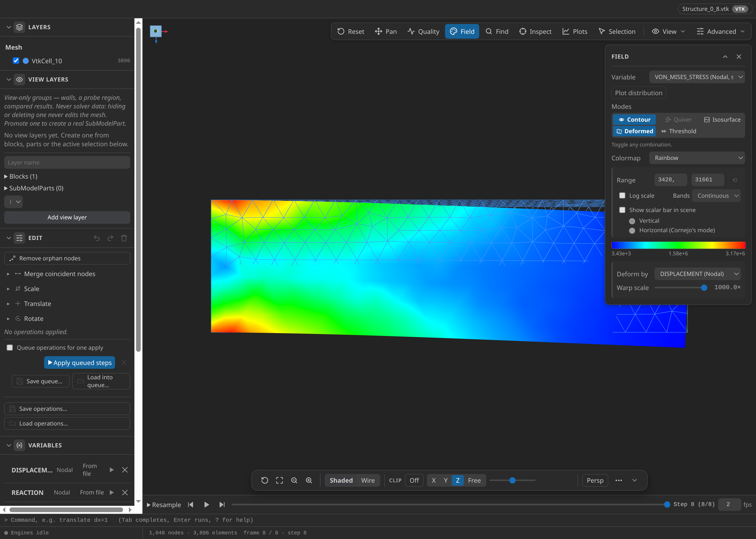The width and height of the screenshot is (756, 539).
Task: Click the zoom in magnifier icon
Action: click(x=309, y=480)
